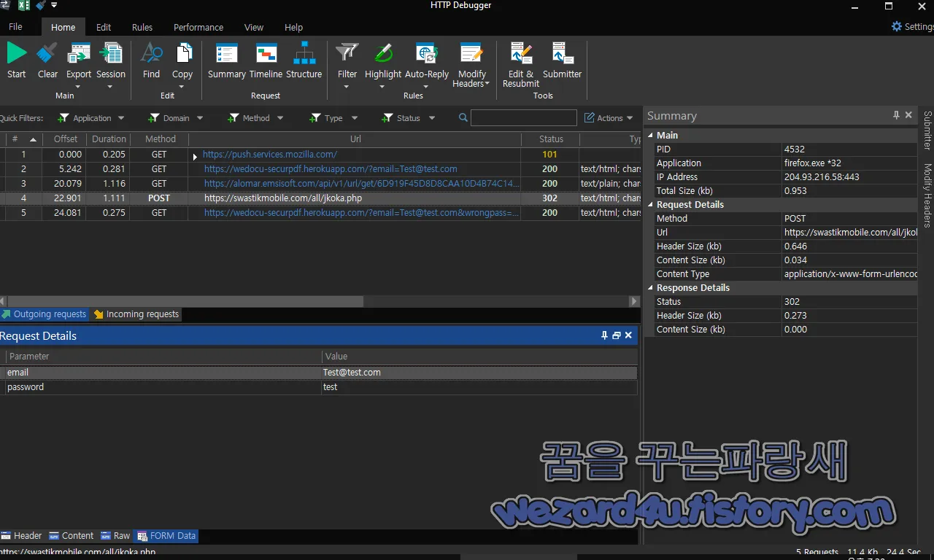Select the password parameter row
Viewport: 934px width, 560px height.
click(x=319, y=387)
